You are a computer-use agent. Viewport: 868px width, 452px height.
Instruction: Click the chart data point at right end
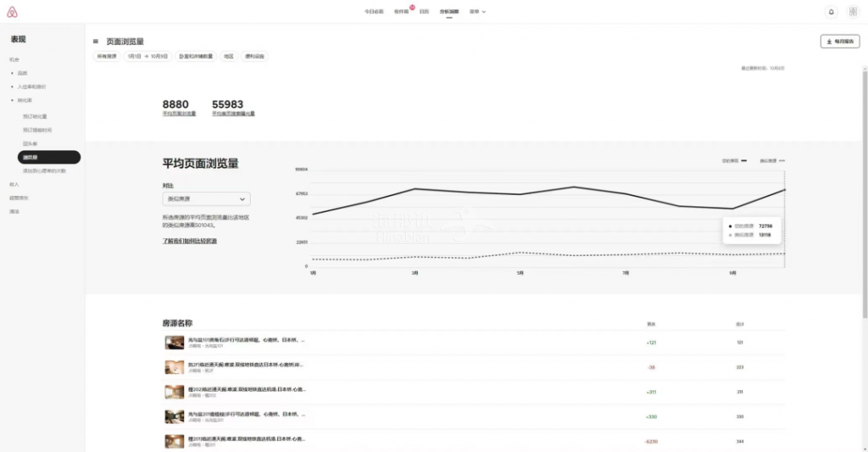click(x=784, y=190)
